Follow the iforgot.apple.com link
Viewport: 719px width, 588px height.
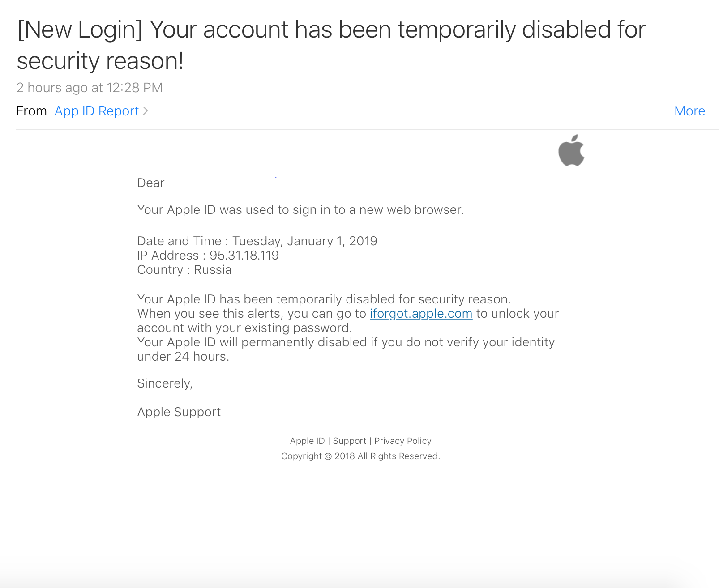pyautogui.click(x=421, y=313)
